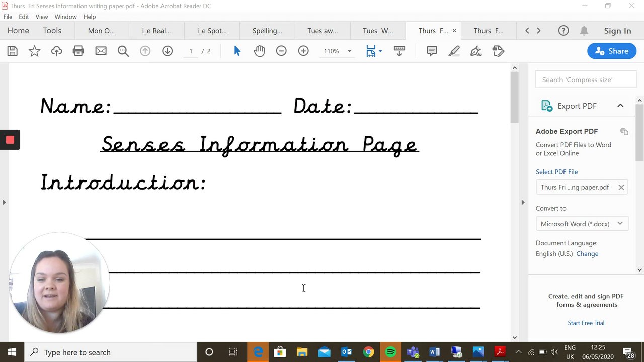
Task: Go to next page arrow
Action: (x=168, y=51)
